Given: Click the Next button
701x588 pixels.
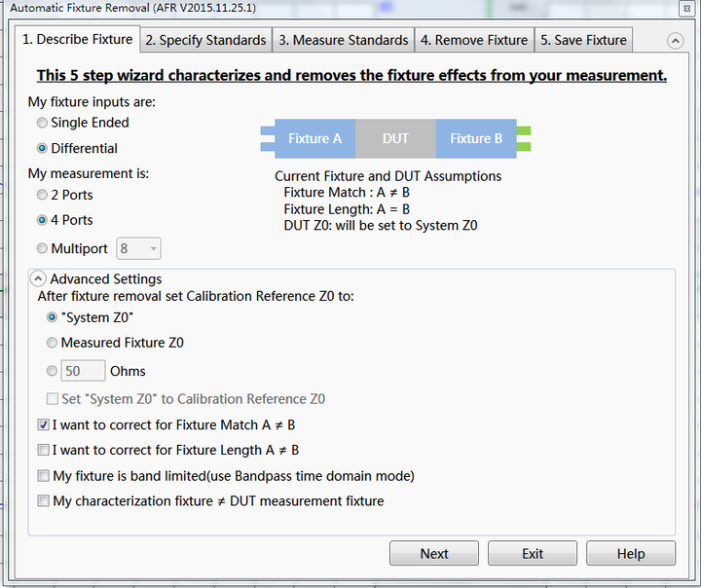Looking at the screenshot, I should click(434, 554).
